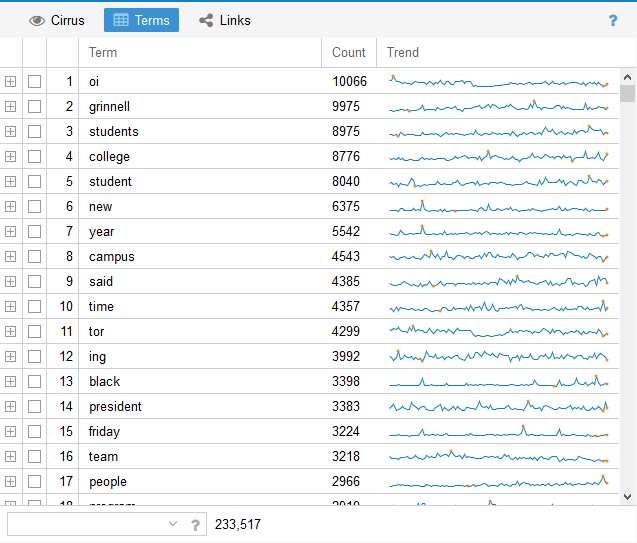
Task: Switch to the Cirrus tab
Action: click(x=57, y=20)
